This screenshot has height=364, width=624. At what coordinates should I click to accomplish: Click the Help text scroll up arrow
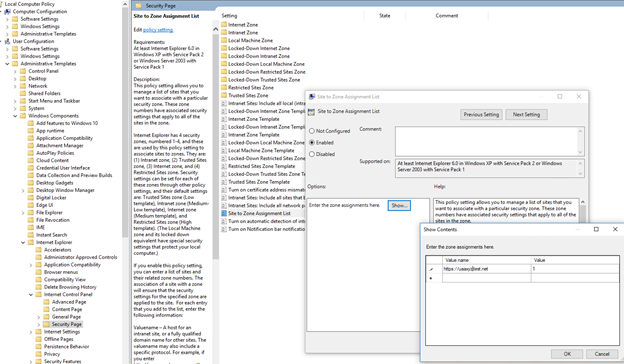click(583, 202)
